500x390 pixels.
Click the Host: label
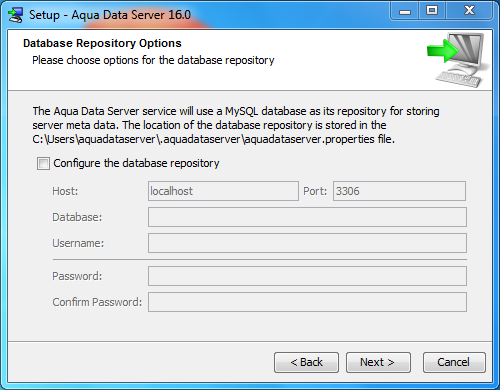[65, 191]
